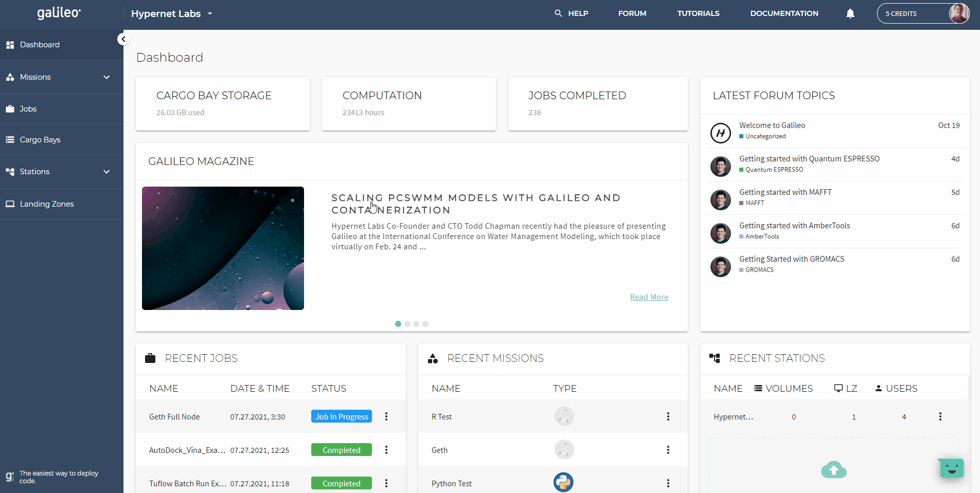Open DOCUMENTATION in the top navigation
The height and width of the screenshot is (493, 980).
click(784, 13)
